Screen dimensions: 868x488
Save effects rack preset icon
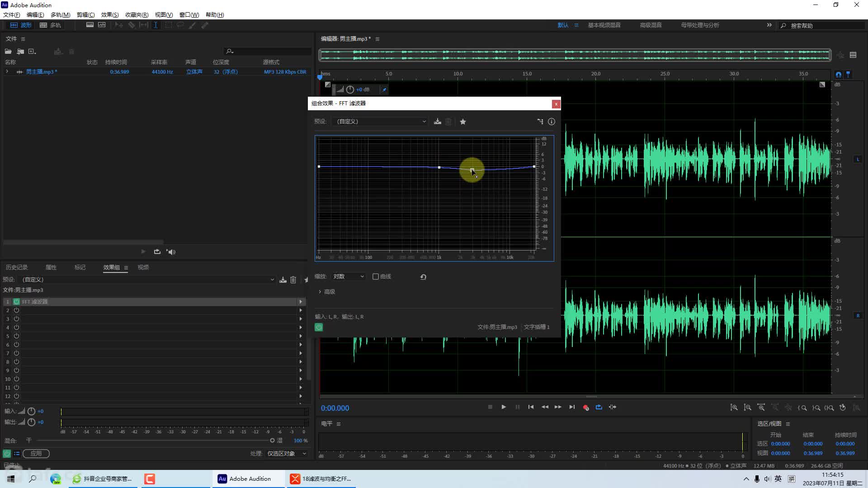click(x=283, y=280)
